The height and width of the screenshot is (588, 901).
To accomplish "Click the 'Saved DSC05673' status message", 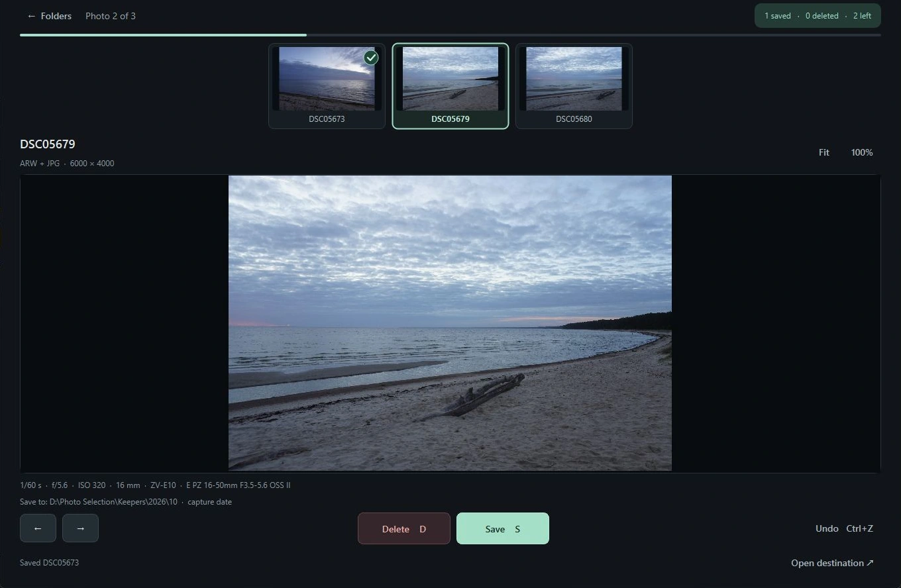I will [x=49, y=563].
